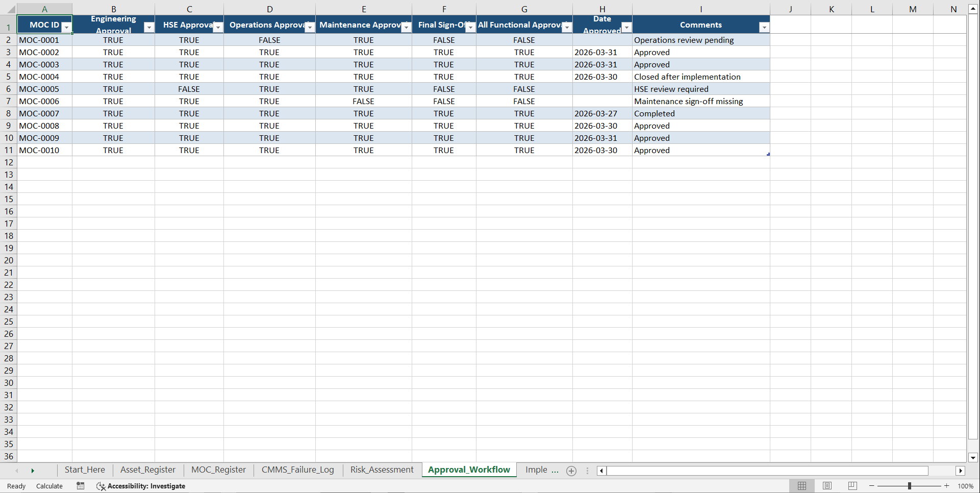
Task: Switch to Page Layout view
Action: click(x=827, y=486)
